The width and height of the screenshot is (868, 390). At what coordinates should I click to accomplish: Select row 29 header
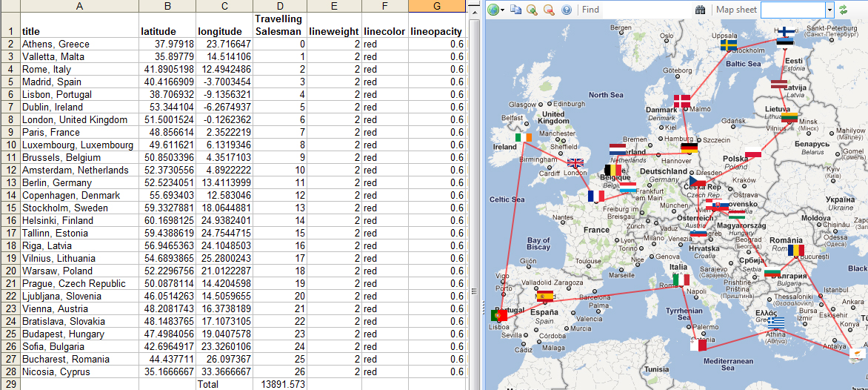pyautogui.click(x=10, y=384)
